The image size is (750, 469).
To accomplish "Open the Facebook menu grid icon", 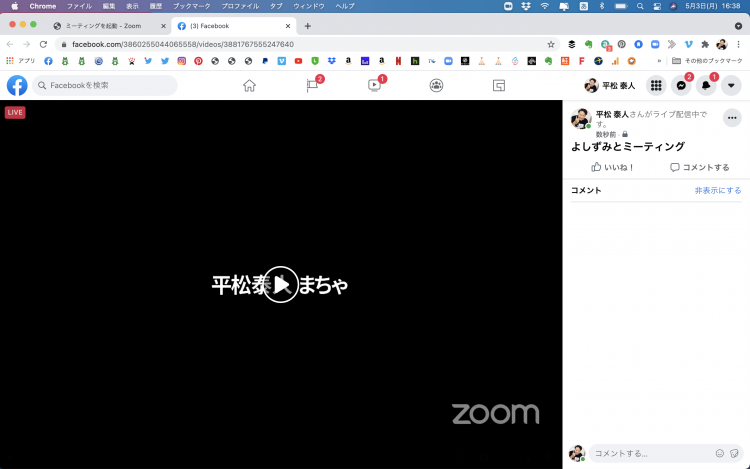I will click(x=656, y=86).
